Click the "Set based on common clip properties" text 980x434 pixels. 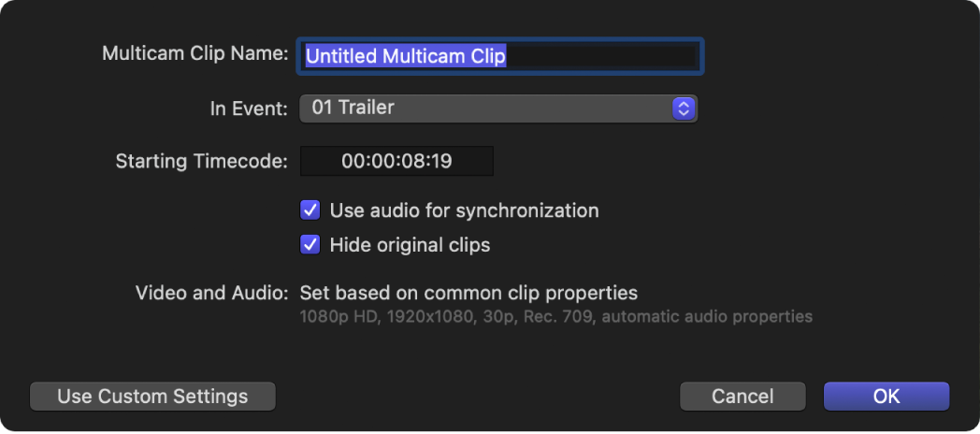(x=468, y=293)
